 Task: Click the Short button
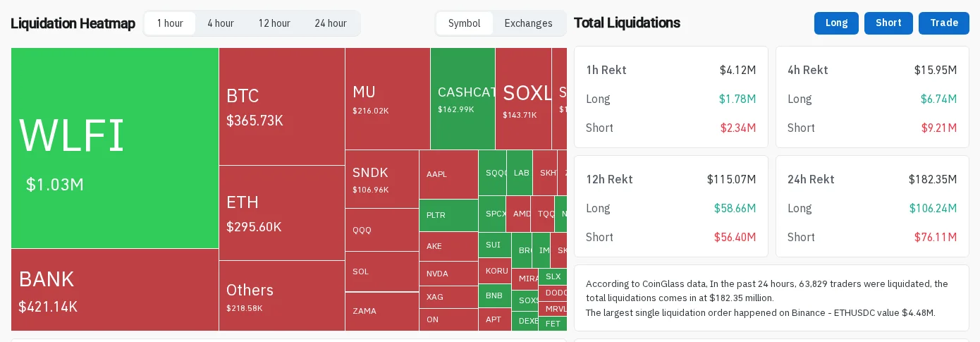[888, 23]
